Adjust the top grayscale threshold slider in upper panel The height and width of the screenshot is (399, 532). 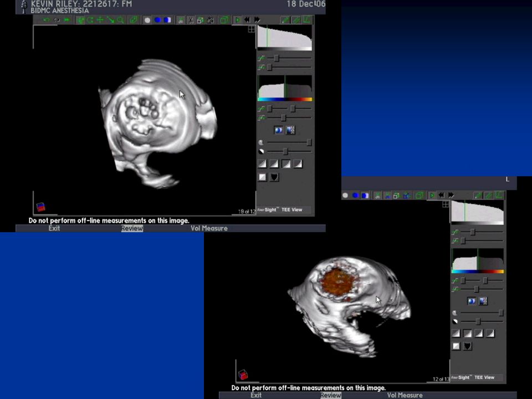[x=277, y=58]
